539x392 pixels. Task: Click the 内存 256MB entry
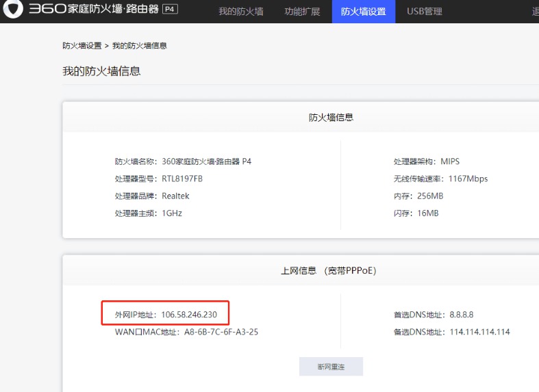(x=418, y=196)
